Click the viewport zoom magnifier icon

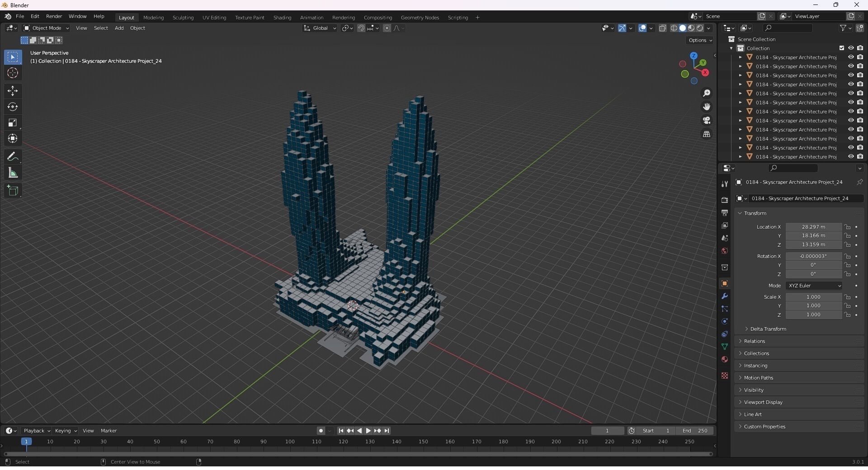click(x=707, y=93)
